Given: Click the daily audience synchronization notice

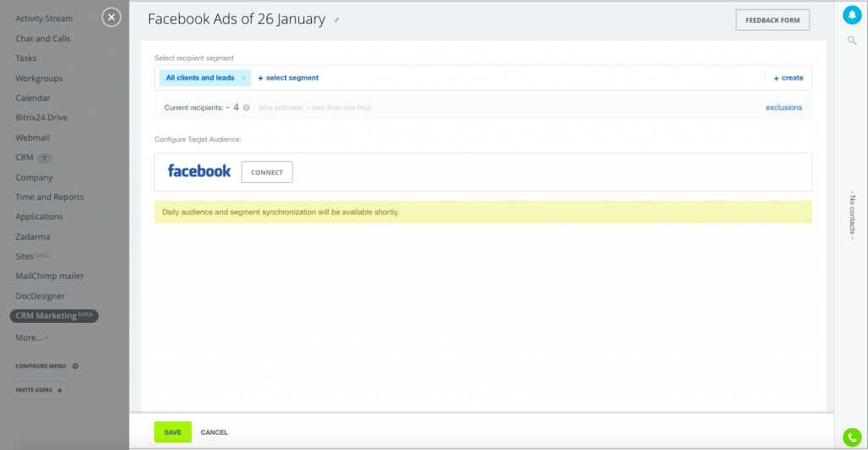Looking at the screenshot, I should pyautogui.click(x=482, y=212).
